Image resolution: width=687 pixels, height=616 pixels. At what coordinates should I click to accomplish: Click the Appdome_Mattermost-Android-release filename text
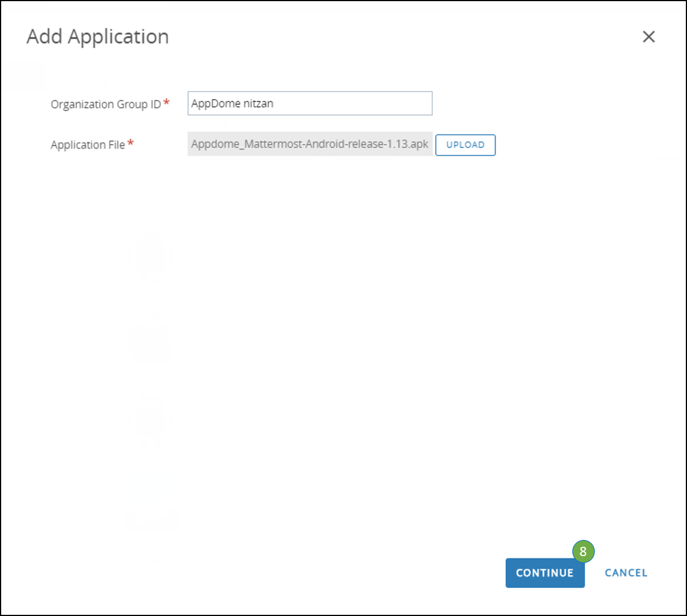coord(309,144)
